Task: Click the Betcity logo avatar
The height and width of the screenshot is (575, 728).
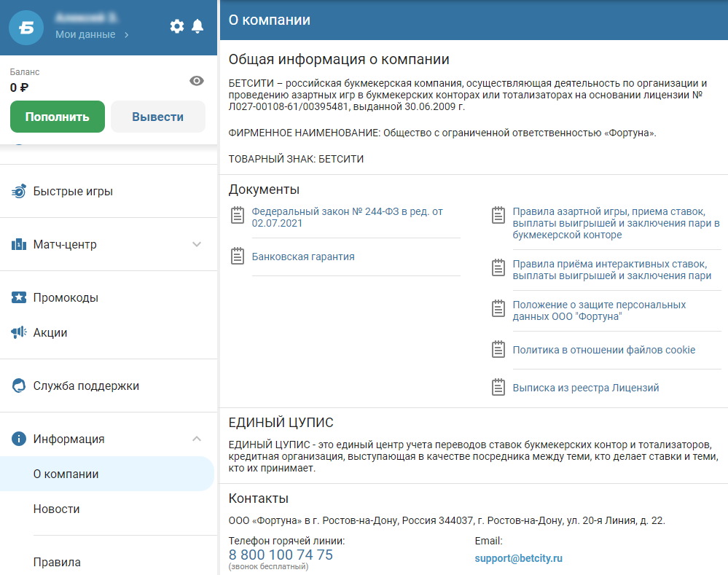Action: tap(26, 28)
